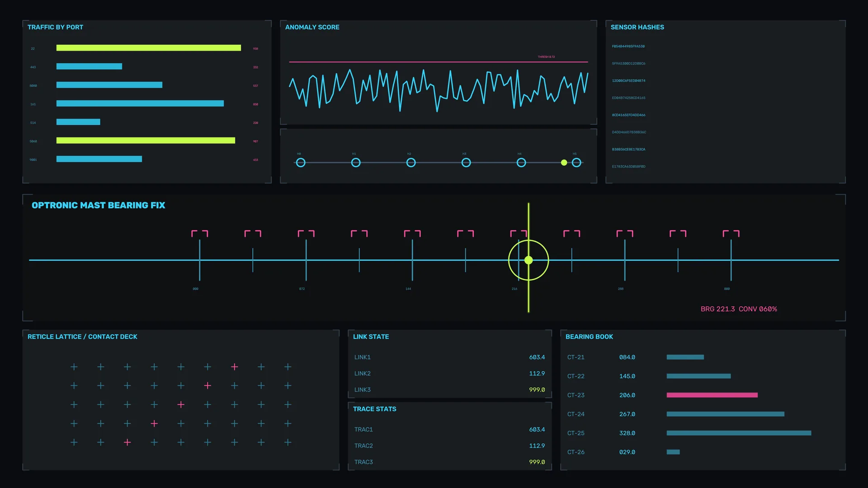
Task: Click the port 9001 traffic bar
Action: click(x=99, y=159)
